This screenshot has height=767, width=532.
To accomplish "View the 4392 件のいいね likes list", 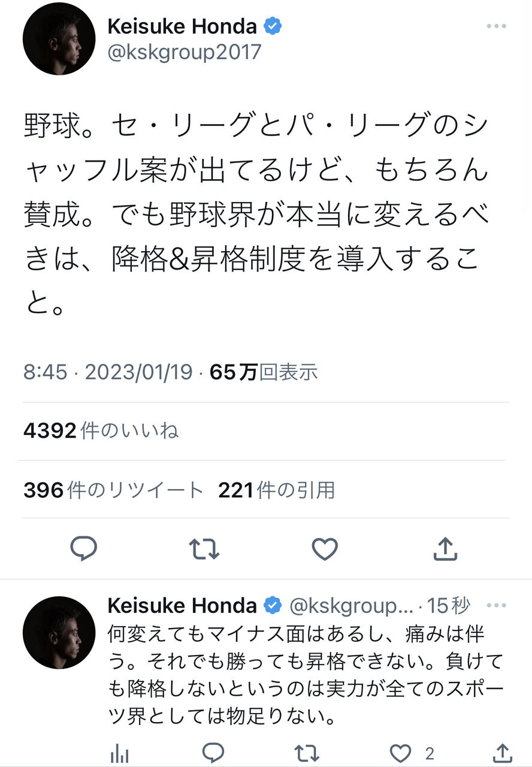I will (x=101, y=430).
